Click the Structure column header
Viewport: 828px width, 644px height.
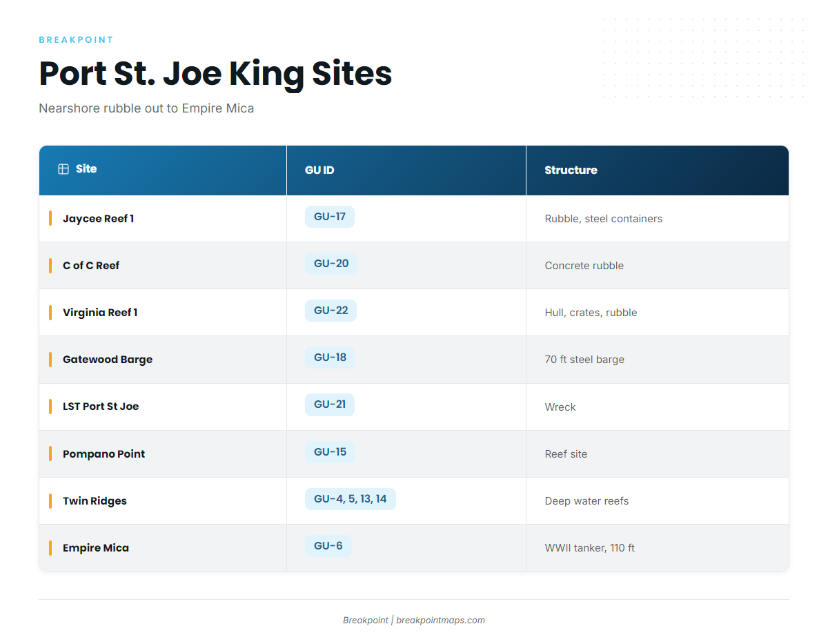coord(658,170)
